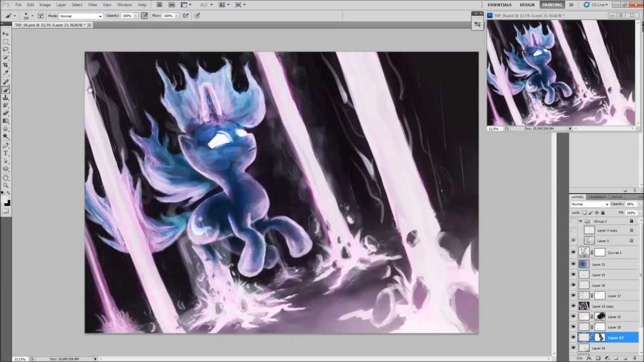Select the Lasso tool
Viewport: 644px width, 362px height.
(x=6, y=49)
